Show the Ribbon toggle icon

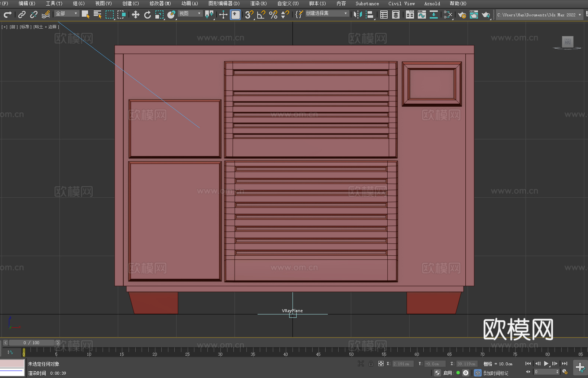[x=410, y=14]
